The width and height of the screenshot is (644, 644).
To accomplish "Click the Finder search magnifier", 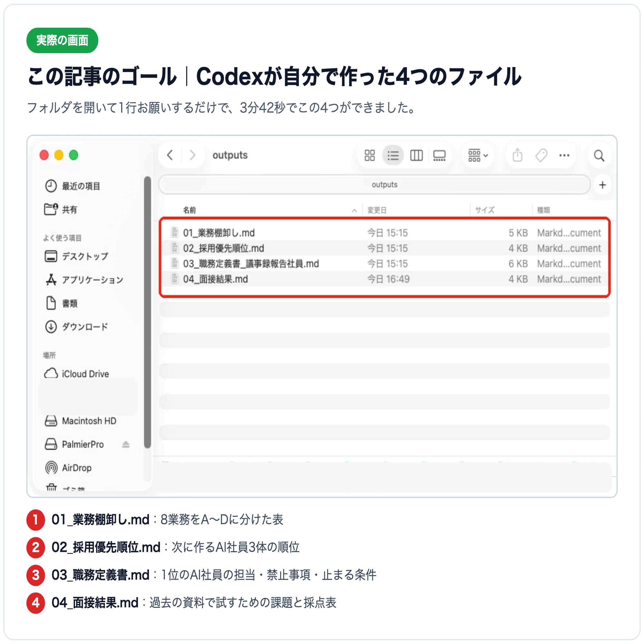I will click(x=599, y=156).
